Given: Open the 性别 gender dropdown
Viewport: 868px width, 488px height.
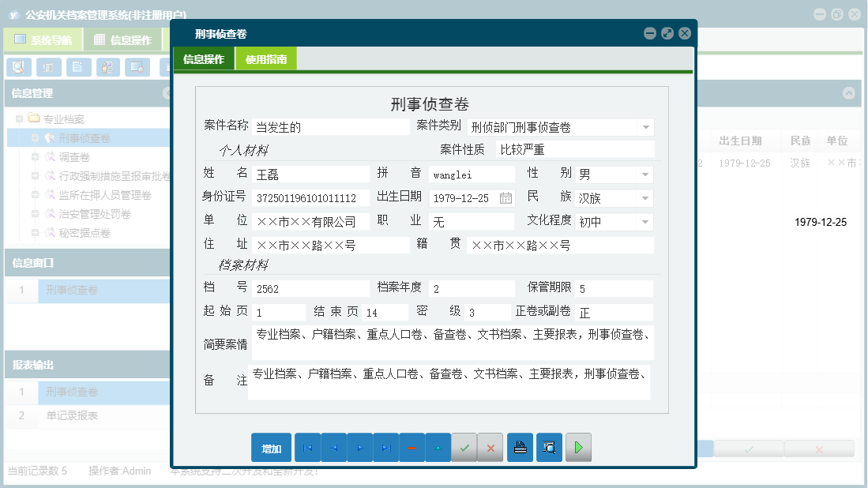Looking at the screenshot, I should (x=645, y=174).
